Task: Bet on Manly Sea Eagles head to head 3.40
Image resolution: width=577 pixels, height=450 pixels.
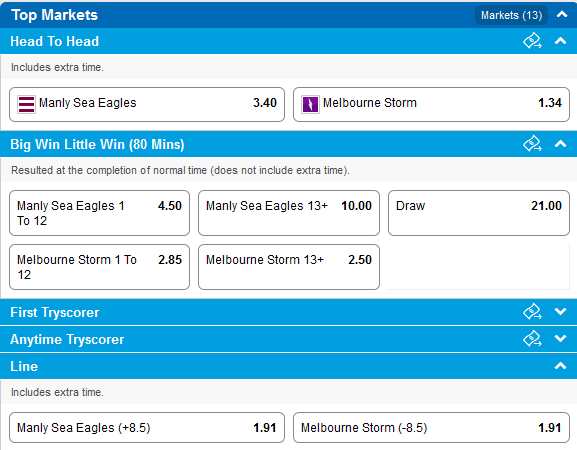Action: point(147,104)
